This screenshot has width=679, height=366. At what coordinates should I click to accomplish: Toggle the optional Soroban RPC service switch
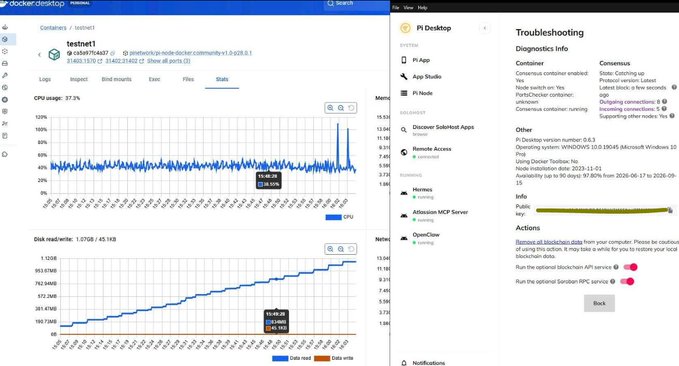point(627,282)
